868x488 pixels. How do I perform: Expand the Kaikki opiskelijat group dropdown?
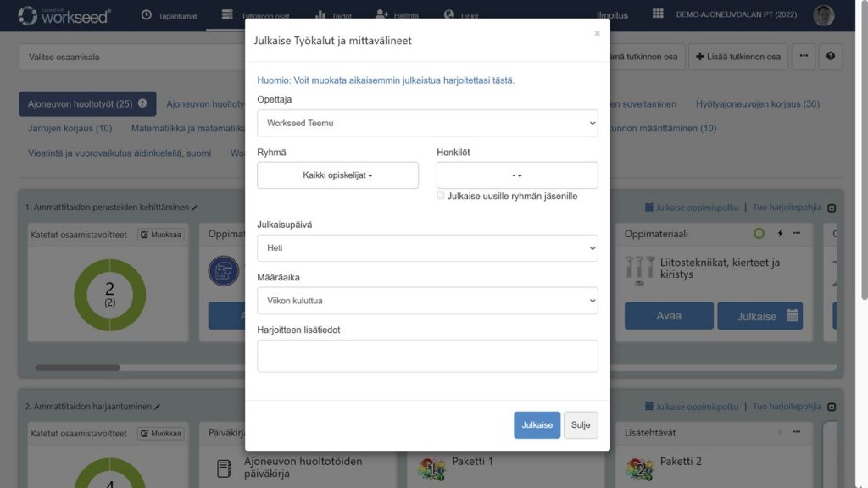(x=337, y=175)
